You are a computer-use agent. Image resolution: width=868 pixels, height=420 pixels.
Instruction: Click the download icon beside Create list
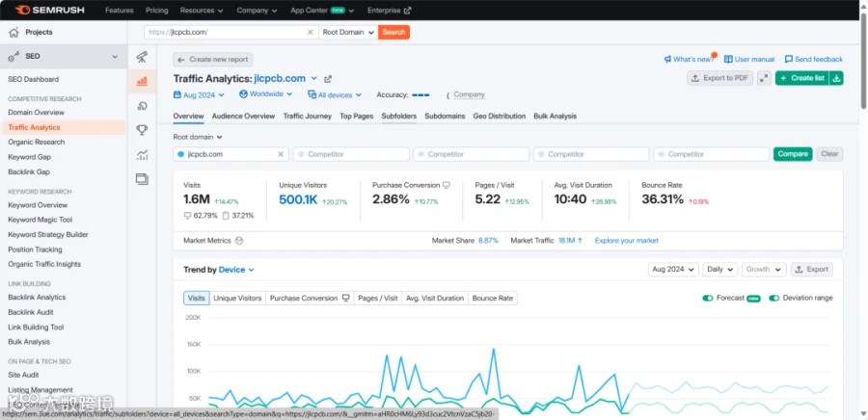[x=836, y=78]
